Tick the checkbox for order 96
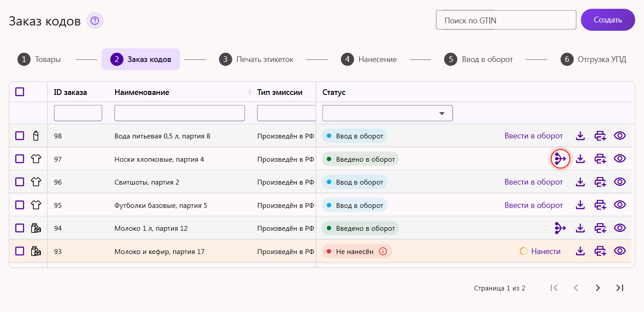 [x=20, y=182]
